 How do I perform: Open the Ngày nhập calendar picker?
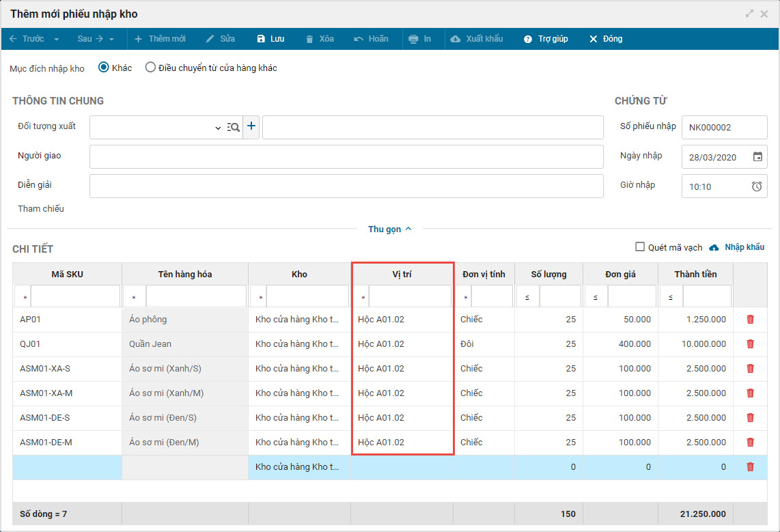click(757, 156)
